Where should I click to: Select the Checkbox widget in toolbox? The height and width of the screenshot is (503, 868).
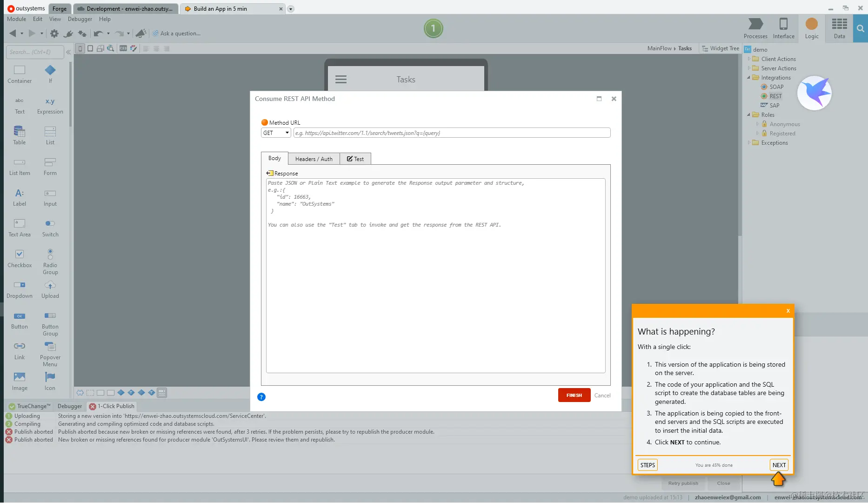click(x=20, y=259)
